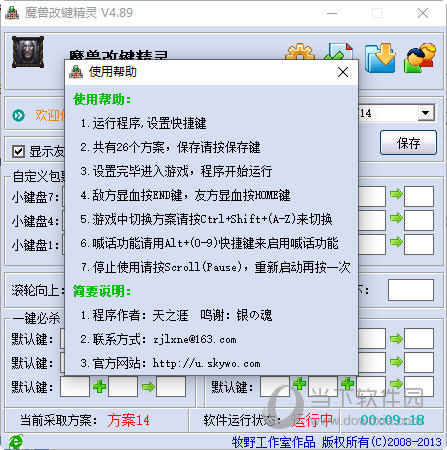Click the hero portrait avatar
The height and width of the screenshot is (450, 447).
(x=28, y=52)
